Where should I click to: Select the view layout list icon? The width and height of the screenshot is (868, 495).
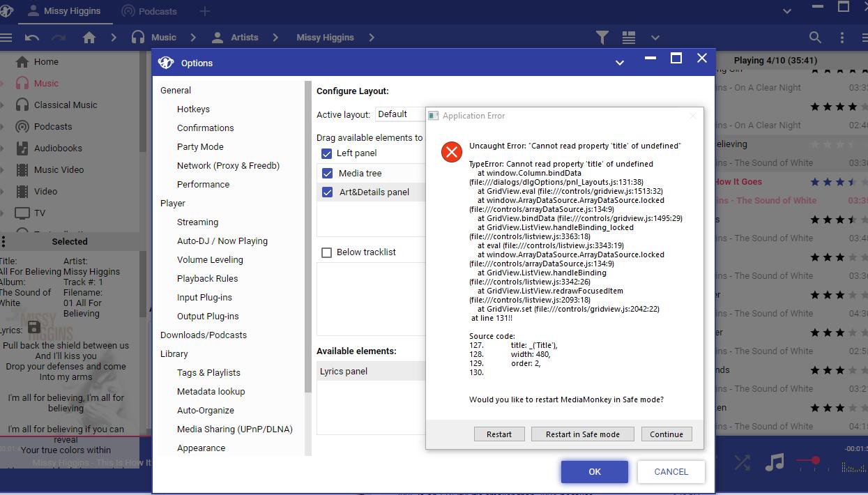[629, 38]
